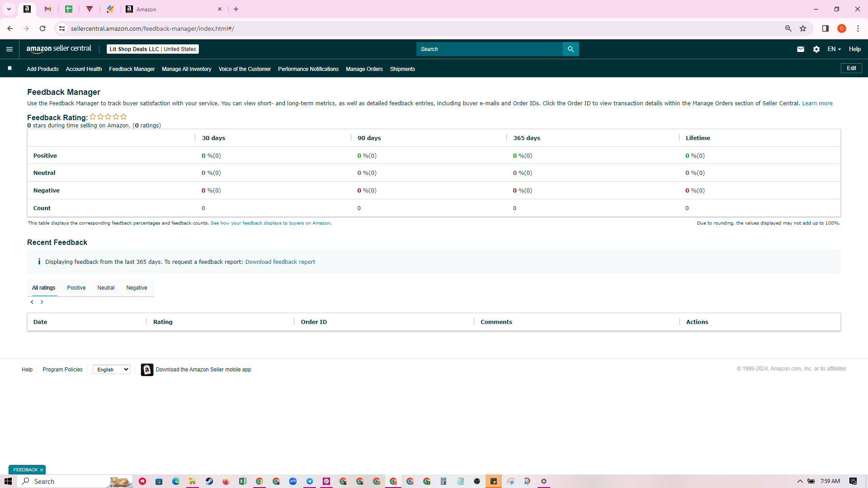This screenshot has height=488, width=868.
Task: Select the Neutral feedback tab
Action: click(106, 288)
